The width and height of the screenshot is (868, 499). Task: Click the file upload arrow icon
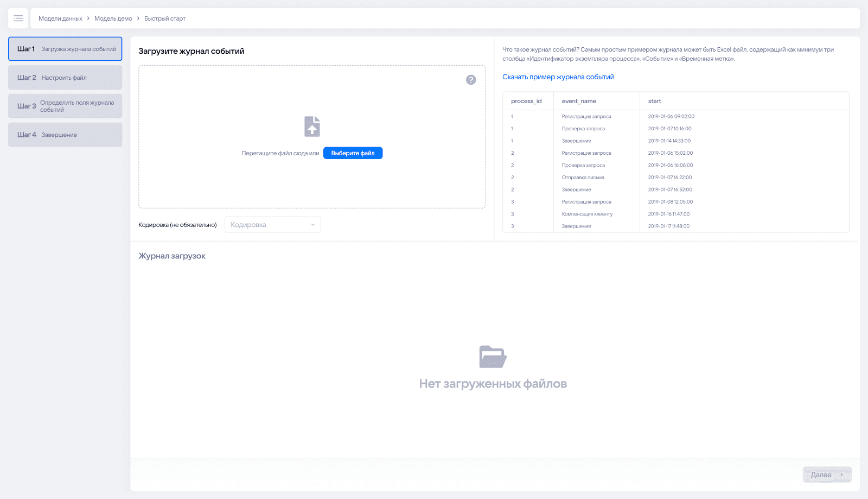[x=312, y=127]
